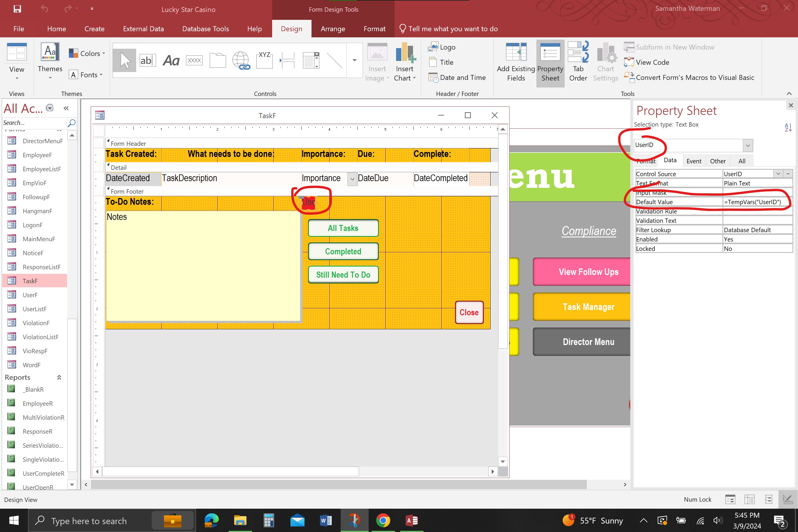The height and width of the screenshot is (532, 798).
Task: Select the Text Box control in the Controls gallery
Action: pyautogui.click(x=147, y=60)
